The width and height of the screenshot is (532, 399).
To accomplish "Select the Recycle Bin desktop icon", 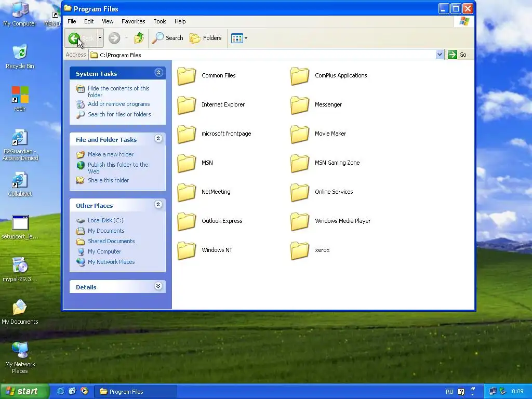I will coord(20,52).
